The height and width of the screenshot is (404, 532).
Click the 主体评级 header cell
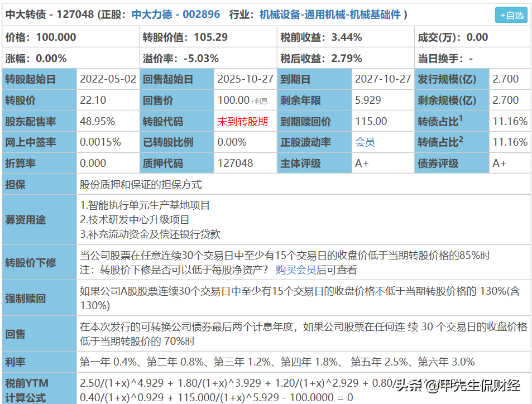(x=314, y=163)
